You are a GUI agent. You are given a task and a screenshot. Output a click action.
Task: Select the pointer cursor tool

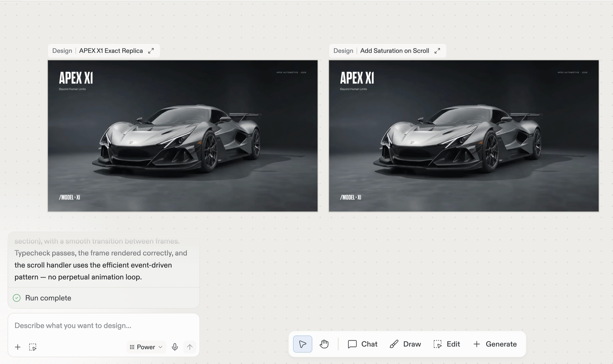(x=303, y=344)
